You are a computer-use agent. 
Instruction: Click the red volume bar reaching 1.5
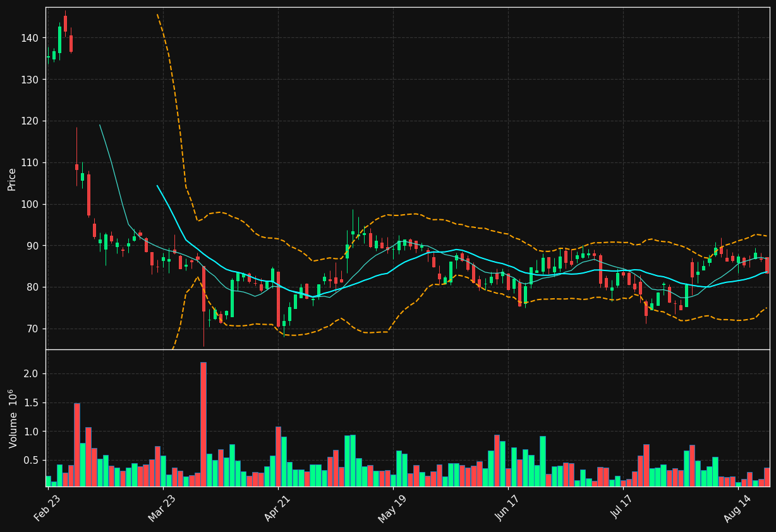tap(77, 445)
